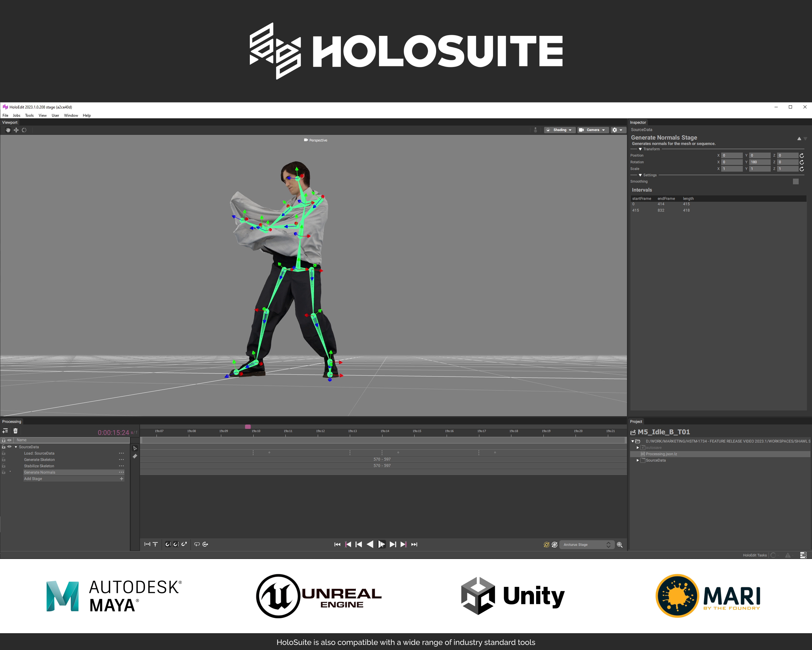Click the fit-height timeline icon
The height and width of the screenshot is (650, 812).
pos(155,544)
